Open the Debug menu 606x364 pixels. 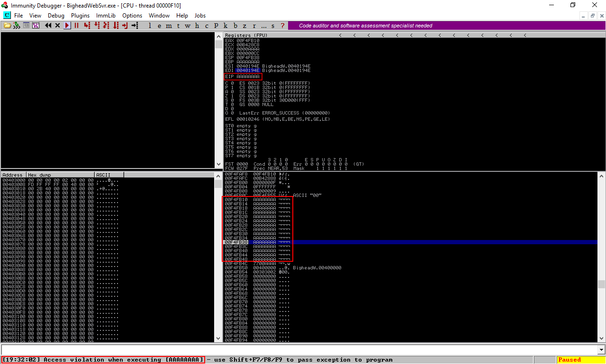56,16
